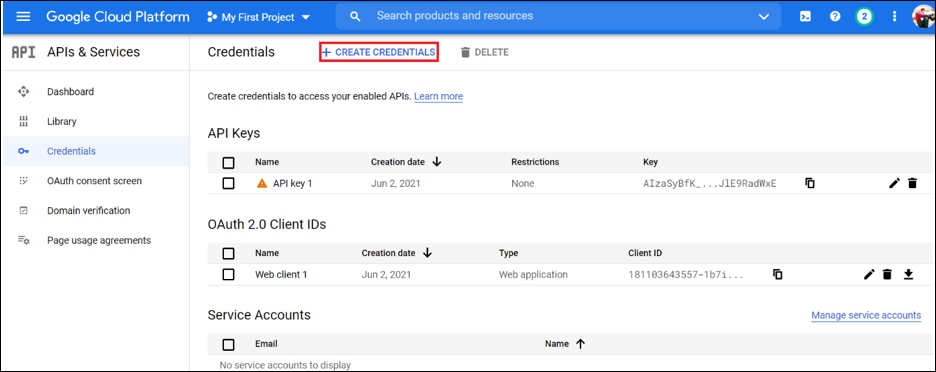Click the search magnifier icon
Image resolution: width=936 pixels, height=372 pixels.
point(355,17)
